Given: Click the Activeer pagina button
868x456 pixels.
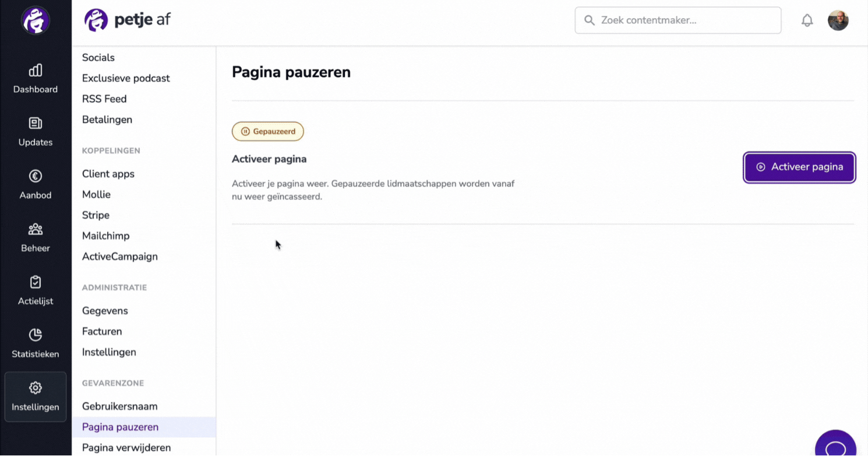Looking at the screenshot, I should click(x=799, y=167).
